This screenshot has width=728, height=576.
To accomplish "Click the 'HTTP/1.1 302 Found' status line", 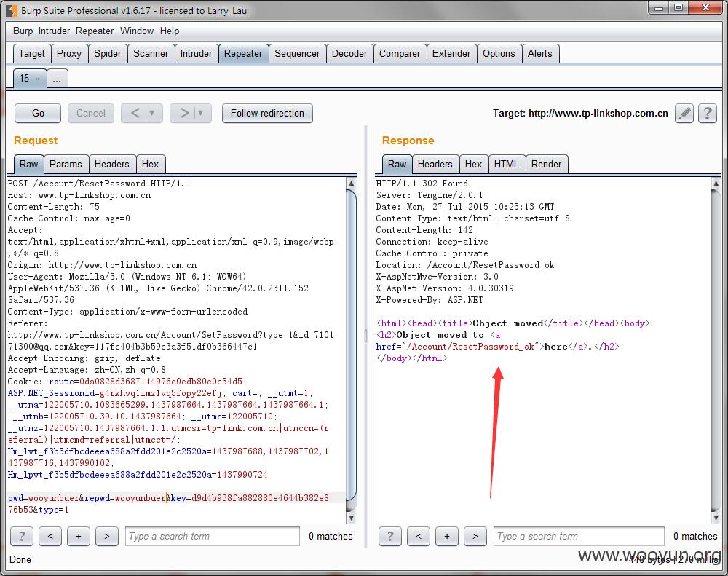I will (422, 184).
